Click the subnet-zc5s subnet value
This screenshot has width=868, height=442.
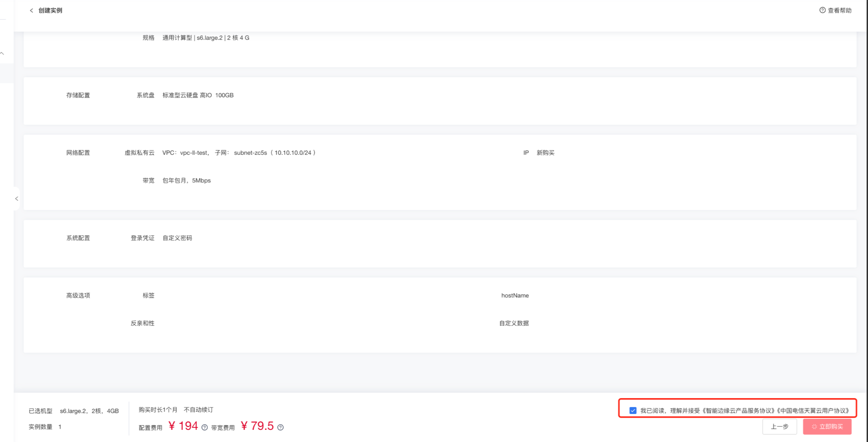250,153
